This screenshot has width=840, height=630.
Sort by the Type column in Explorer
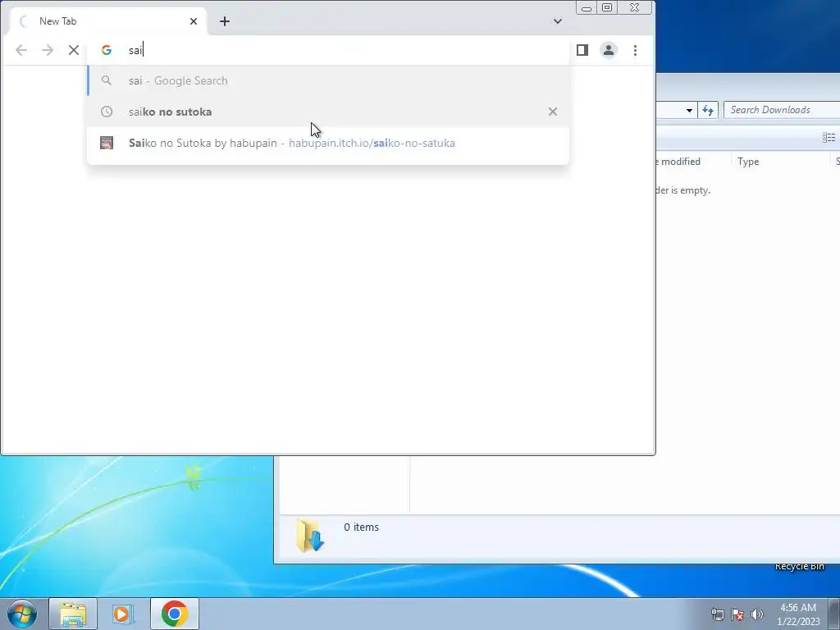point(780,162)
